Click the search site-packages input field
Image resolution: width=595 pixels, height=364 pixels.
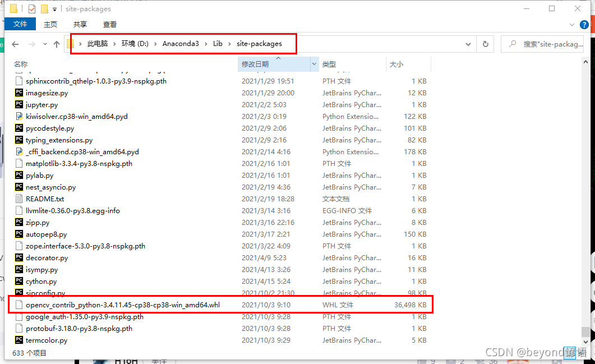tap(543, 44)
